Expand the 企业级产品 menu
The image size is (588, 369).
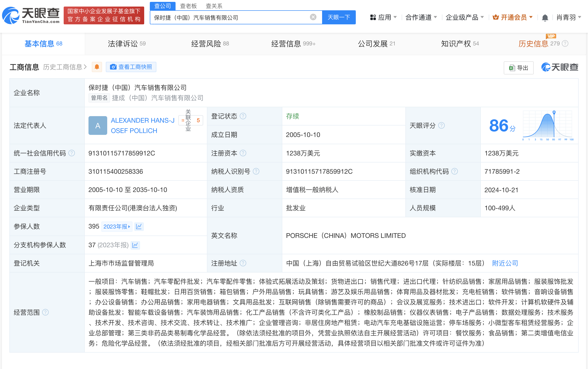(465, 17)
